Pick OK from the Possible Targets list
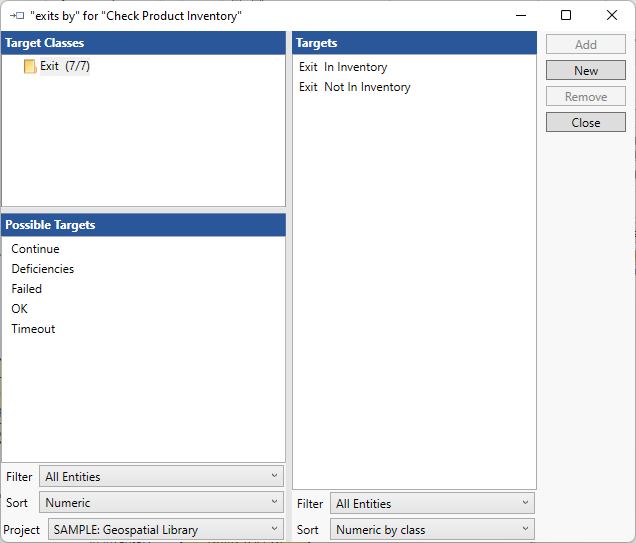Image resolution: width=636 pixels, height=543 pixels. 20,309
